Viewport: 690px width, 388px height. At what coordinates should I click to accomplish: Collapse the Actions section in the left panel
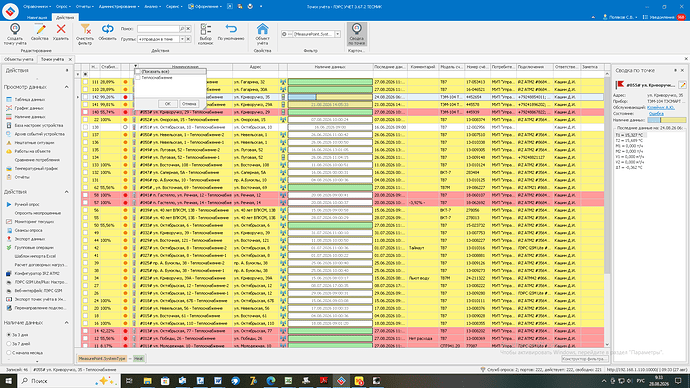point(66,192)
